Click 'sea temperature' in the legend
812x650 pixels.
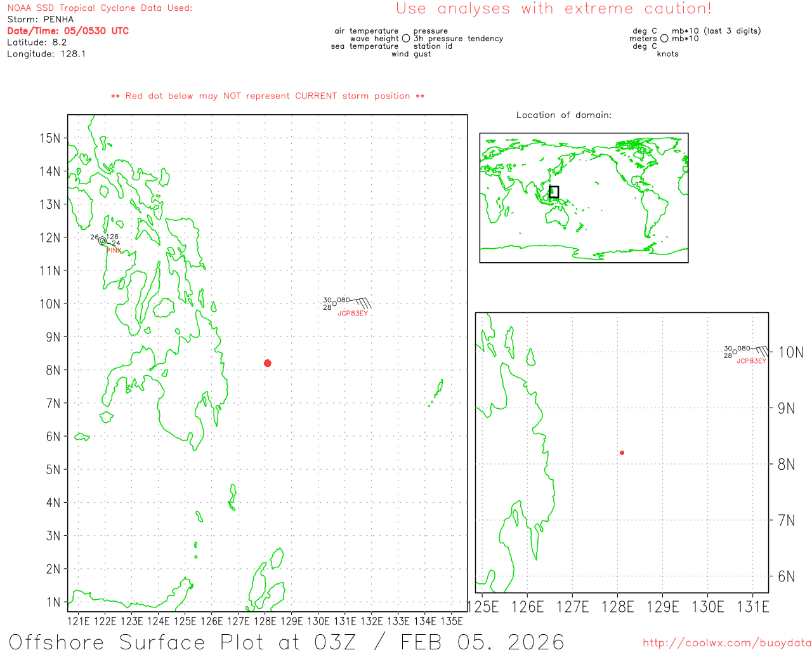(x=365, y=46)
